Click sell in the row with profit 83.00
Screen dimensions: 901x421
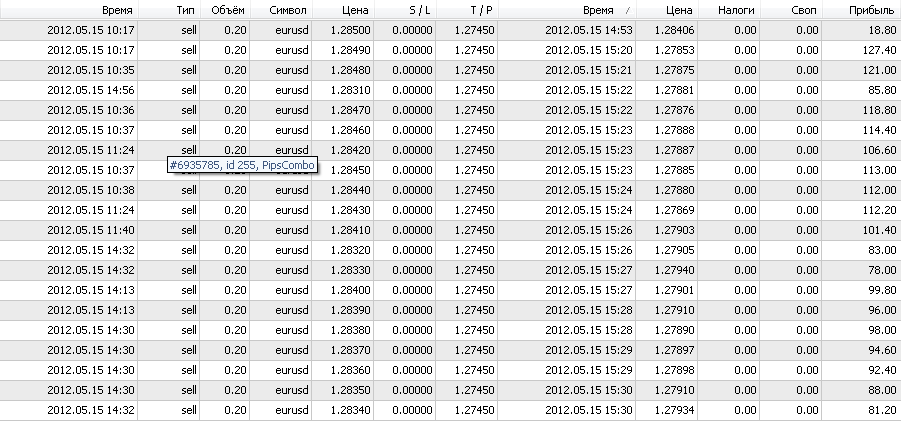point(188,250)
